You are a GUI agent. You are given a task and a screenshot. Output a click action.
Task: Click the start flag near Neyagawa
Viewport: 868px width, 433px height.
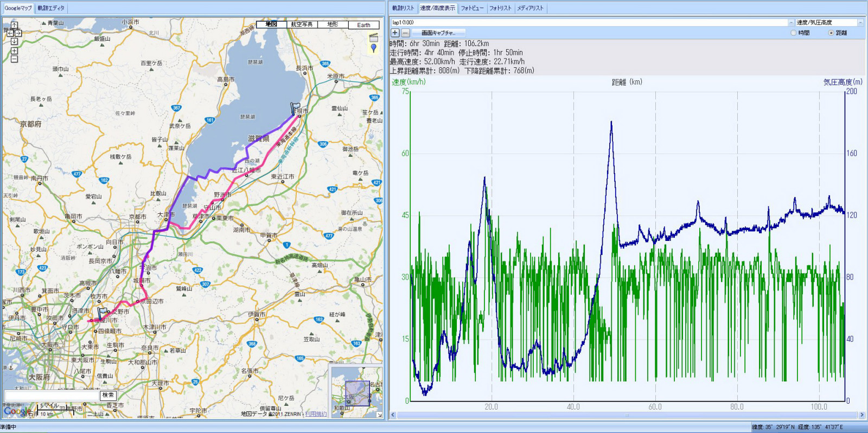pyautogui.click(x=101, y=314)
